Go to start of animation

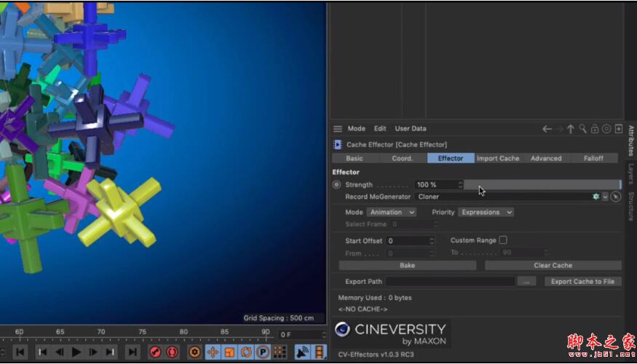[20, 352]
